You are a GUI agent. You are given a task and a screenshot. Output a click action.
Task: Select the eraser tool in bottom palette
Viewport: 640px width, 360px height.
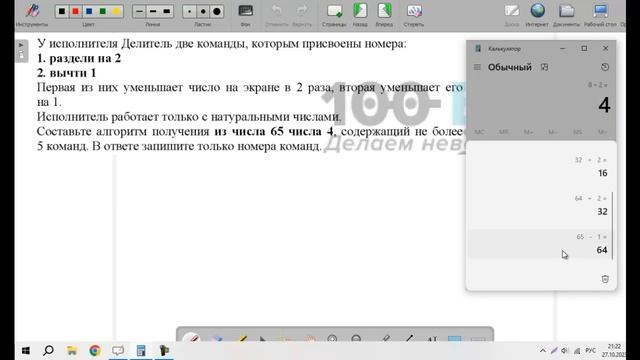pos(217,338)
